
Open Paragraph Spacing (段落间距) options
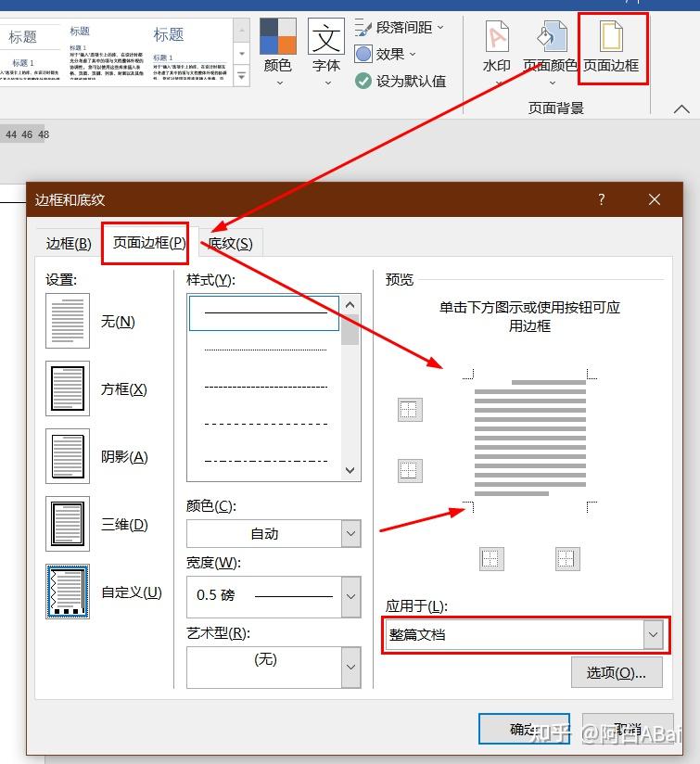(x=399, y=27)
